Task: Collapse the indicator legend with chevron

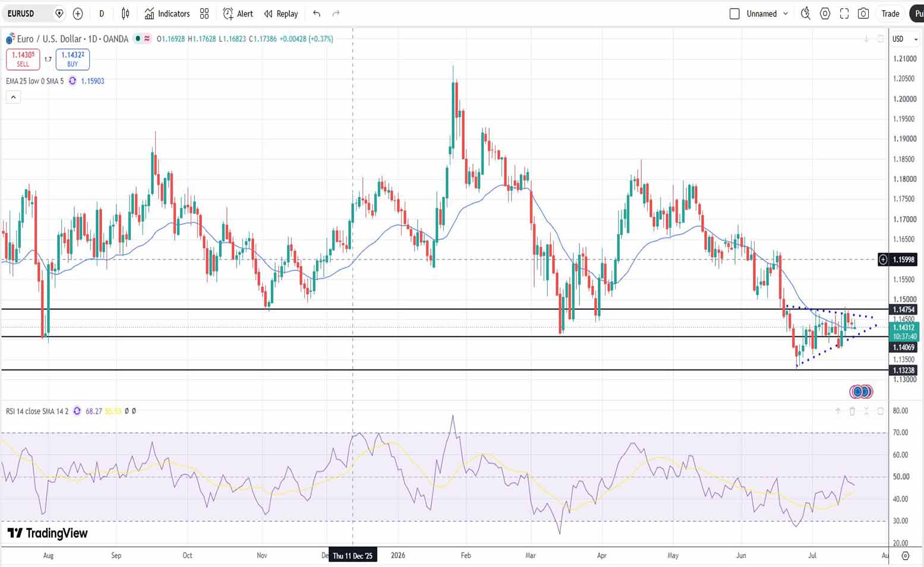Action: point(13,97)
